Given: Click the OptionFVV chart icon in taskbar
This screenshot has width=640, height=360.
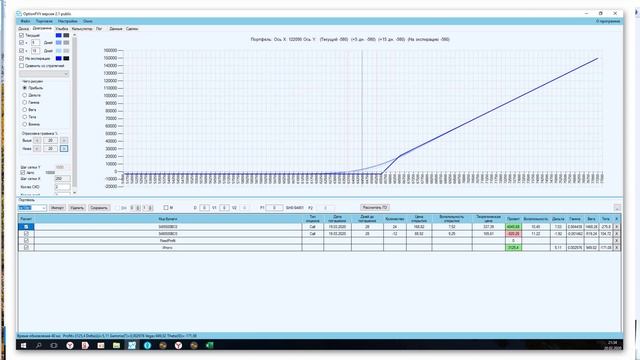Looking at the screenshot, I should 132,345.
